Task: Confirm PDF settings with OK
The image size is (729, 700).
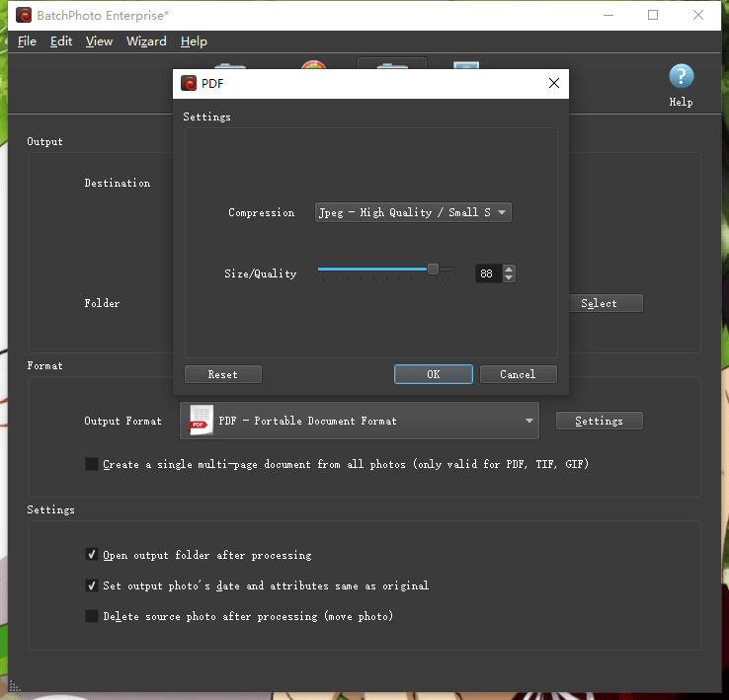Action: [x=434, y=374]
